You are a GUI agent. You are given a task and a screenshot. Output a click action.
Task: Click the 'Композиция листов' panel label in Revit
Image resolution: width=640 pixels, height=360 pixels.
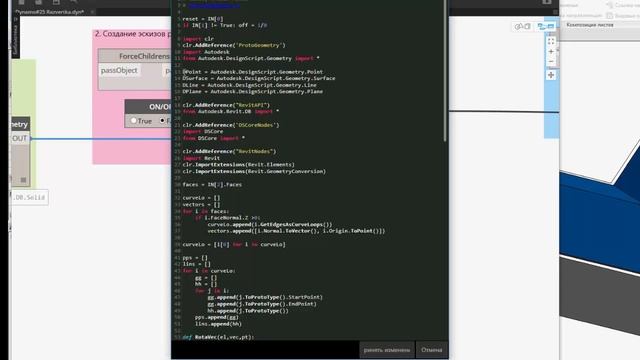click(589, 25)
